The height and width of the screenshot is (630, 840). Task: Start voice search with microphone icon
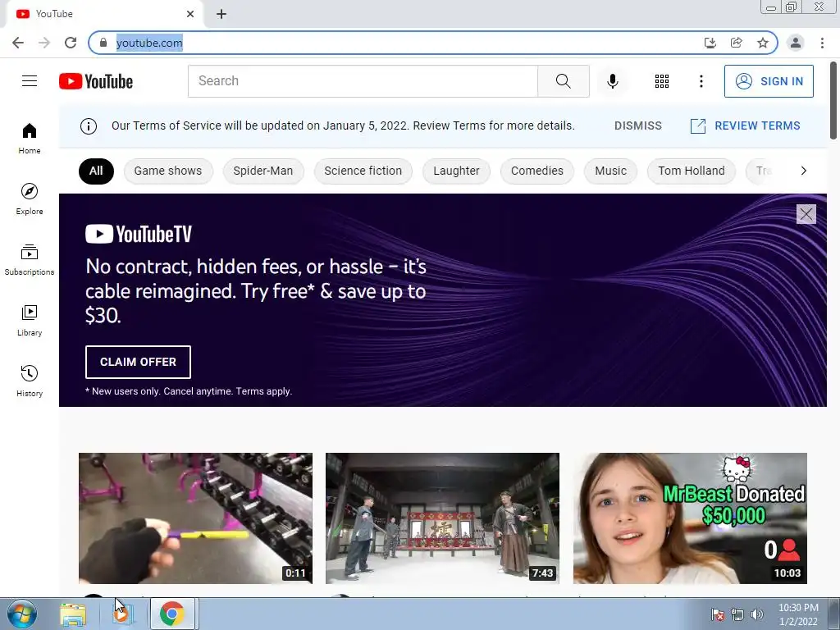pos(612,81)
